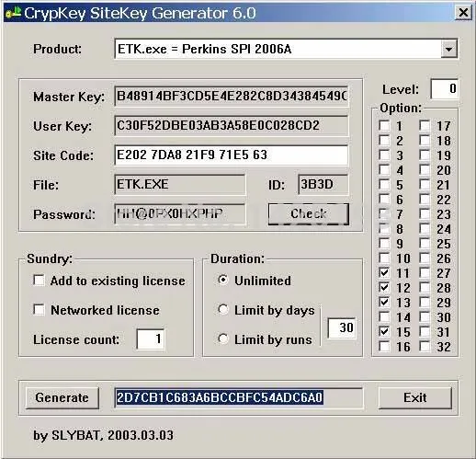Check Option 9 checkbox

coord(384,243)
